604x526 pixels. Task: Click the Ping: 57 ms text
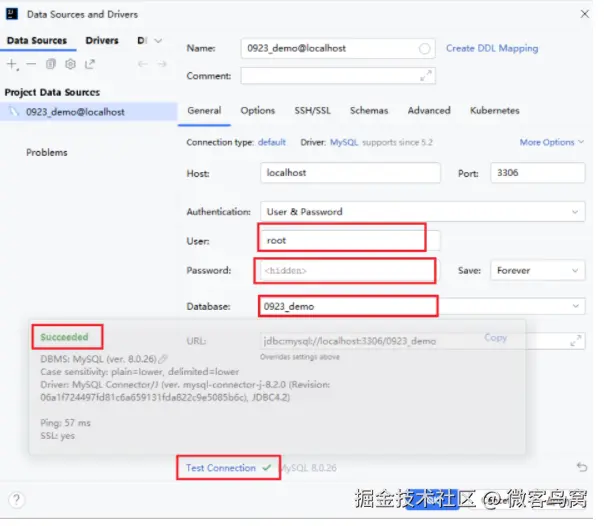tap(65, 423)
